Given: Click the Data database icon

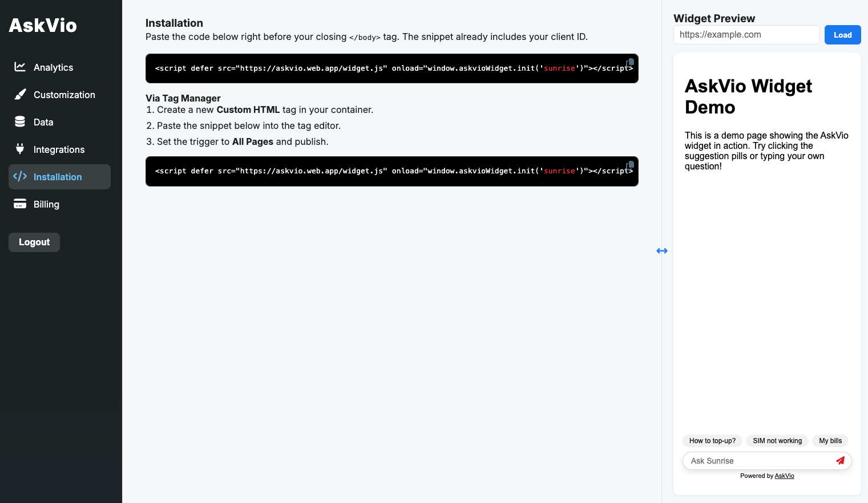Looking at the screenshot, I should coord(20,121).
